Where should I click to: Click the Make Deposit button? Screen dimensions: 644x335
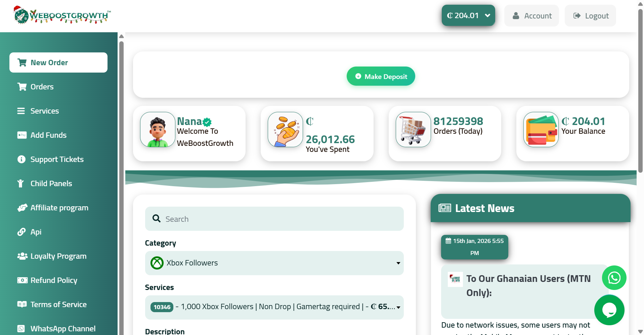pyautogui.click(x=380, y=76)
